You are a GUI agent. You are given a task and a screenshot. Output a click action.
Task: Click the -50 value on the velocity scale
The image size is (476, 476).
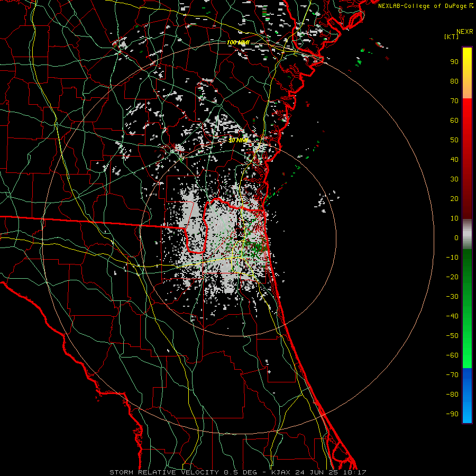pyautogui.click(x=452, y=336)
